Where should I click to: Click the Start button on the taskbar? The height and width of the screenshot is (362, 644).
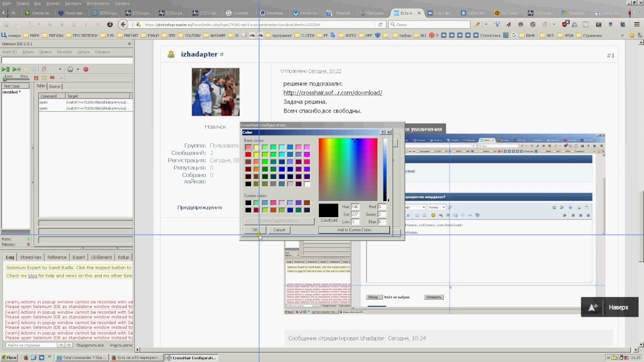[9, 357]
